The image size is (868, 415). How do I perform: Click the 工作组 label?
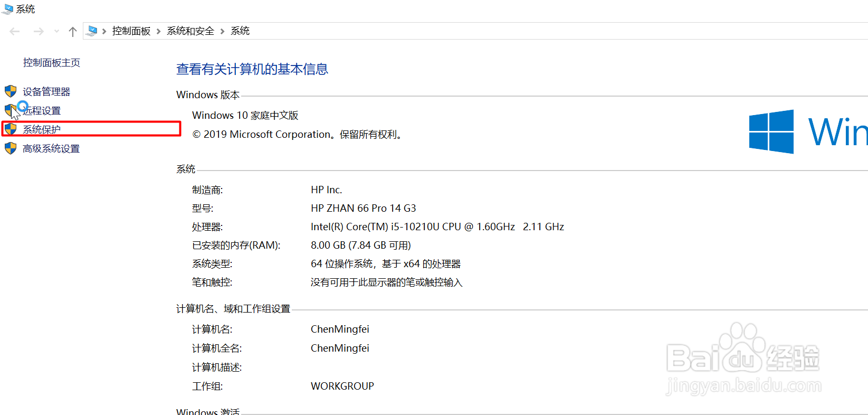(207, 386)
